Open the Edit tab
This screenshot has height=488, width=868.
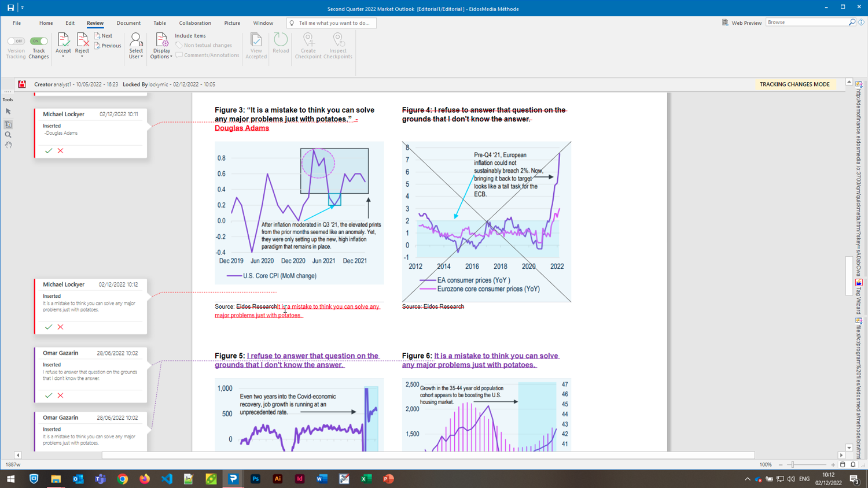click(70, 23)
